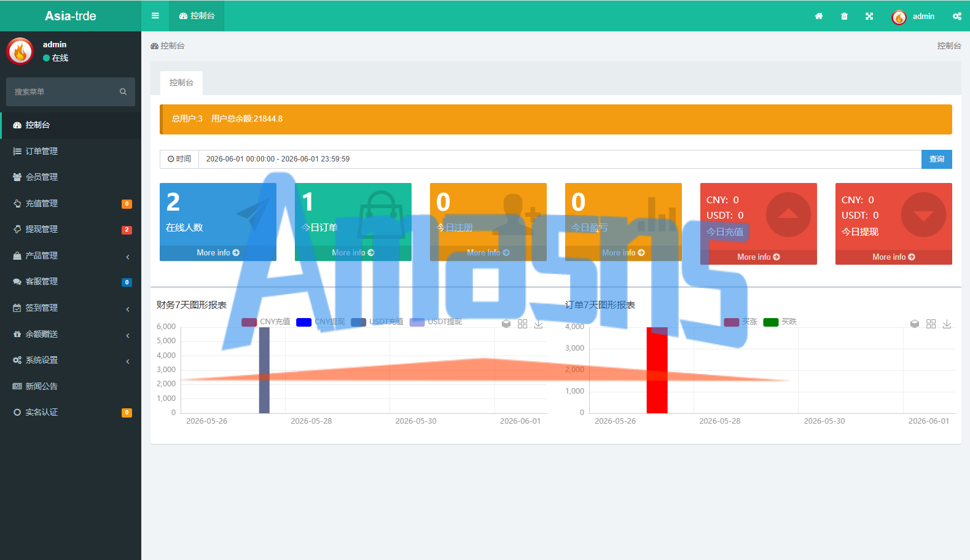Open 充值管理 in sidebar

point(71,203)
